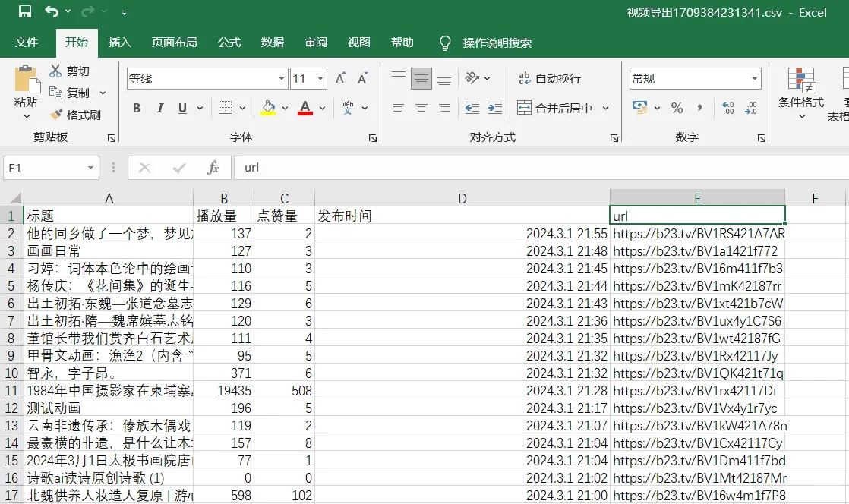Image resolution: width=849 pixels, height=504 pixels.
Task: Cut selection with 剪切
Action: (70, 71)
